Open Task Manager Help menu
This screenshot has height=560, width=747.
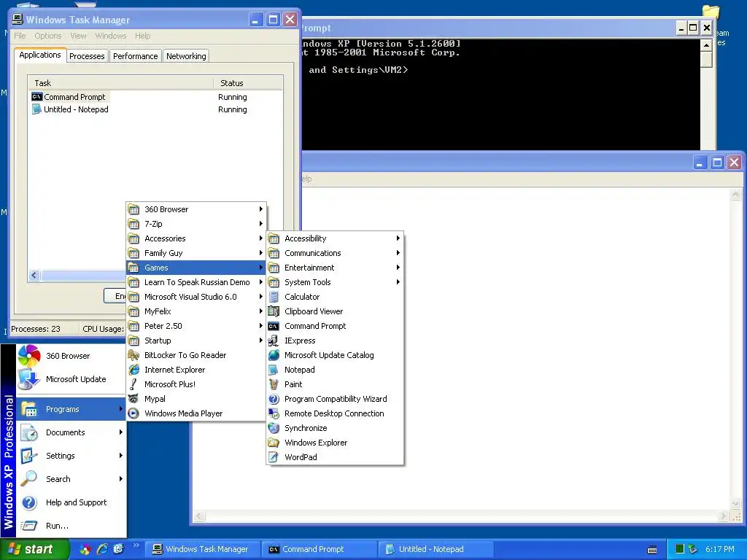(x=142, y=36)
